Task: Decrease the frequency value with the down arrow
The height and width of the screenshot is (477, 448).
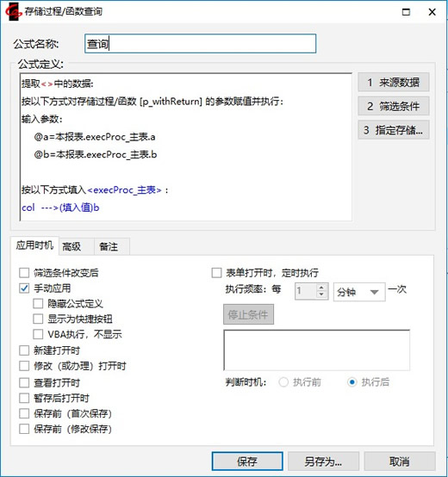Action: pos(321,294)
